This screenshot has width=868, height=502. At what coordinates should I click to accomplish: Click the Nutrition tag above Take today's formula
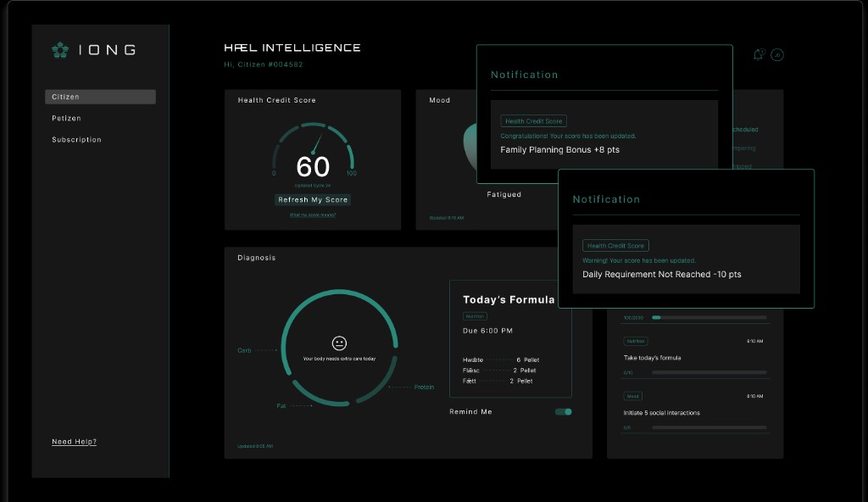[636, 342]
